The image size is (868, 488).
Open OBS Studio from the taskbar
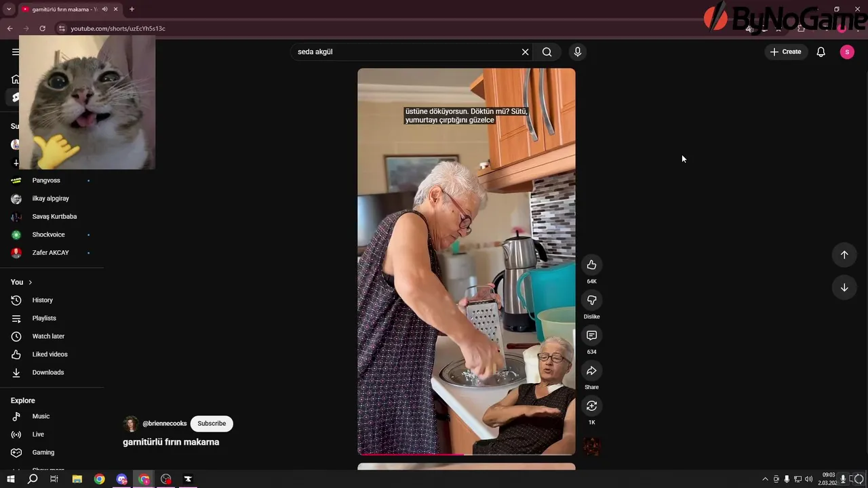[x=166, y=479]
